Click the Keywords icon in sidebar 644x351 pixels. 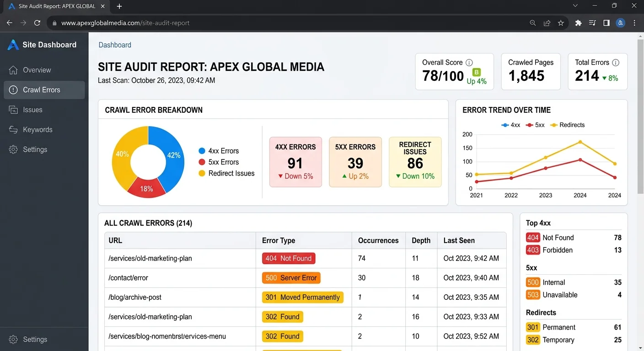pos(14,130)
